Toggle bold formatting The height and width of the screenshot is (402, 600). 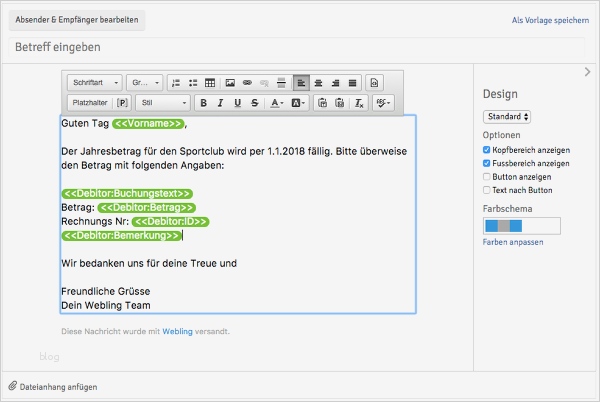click(204, 103)
